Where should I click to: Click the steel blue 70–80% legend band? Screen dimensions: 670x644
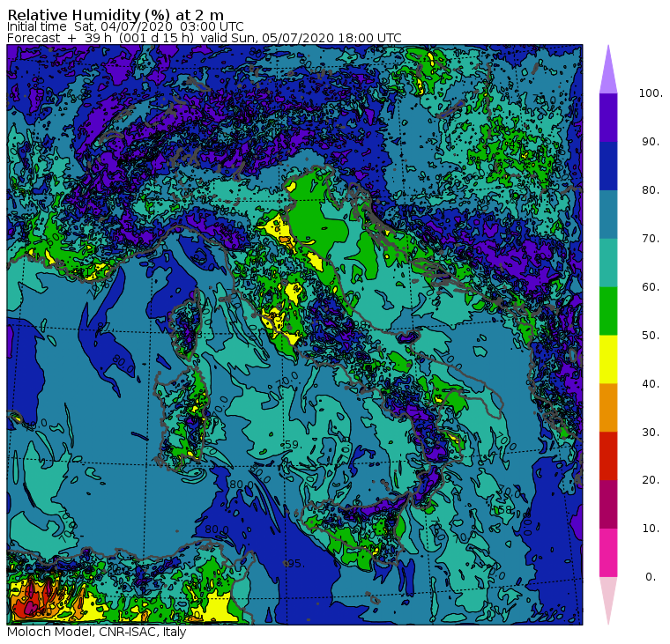[x=608, y=214]
